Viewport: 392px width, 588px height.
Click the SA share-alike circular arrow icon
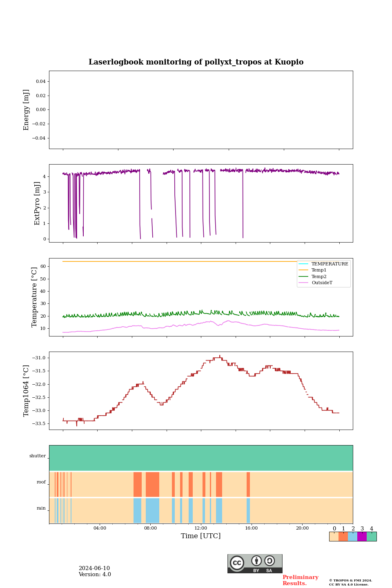[x=269, y=561]
